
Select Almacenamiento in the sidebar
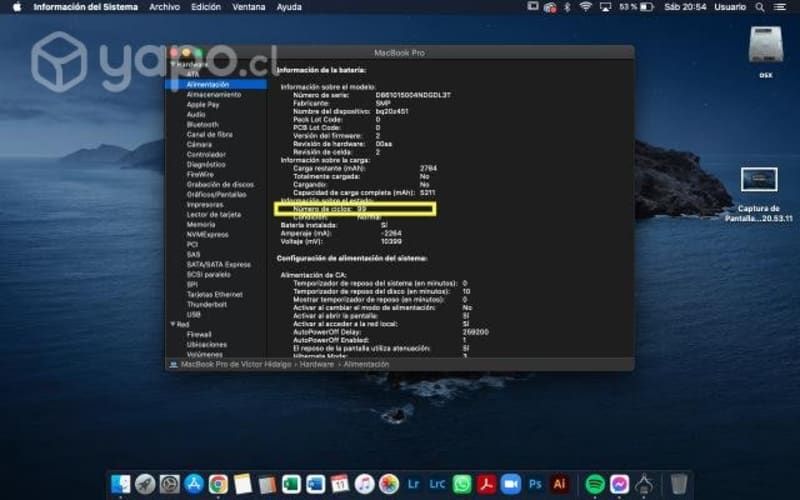[214, 94]
